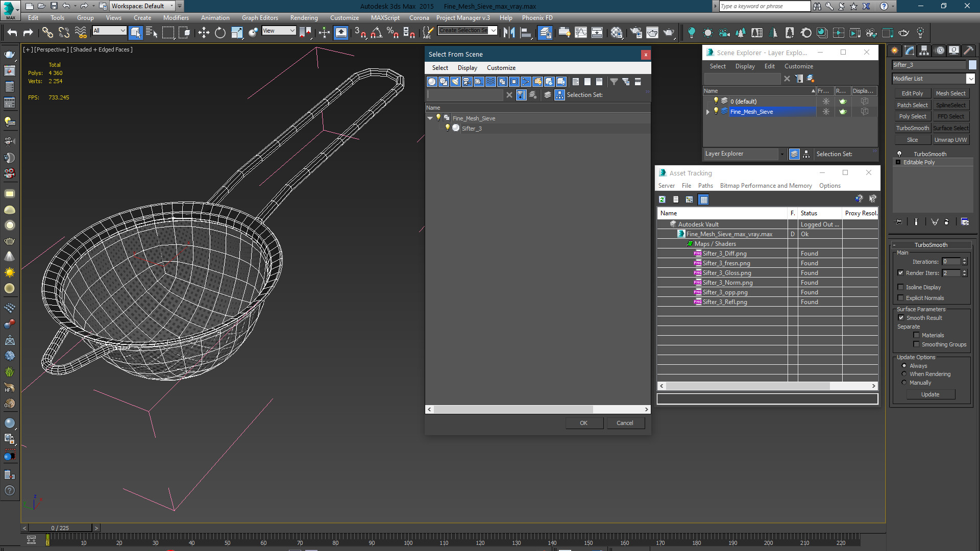Open the Material Editor
Viewport: 980px width, 551px height.
click(x=617, y=33)
